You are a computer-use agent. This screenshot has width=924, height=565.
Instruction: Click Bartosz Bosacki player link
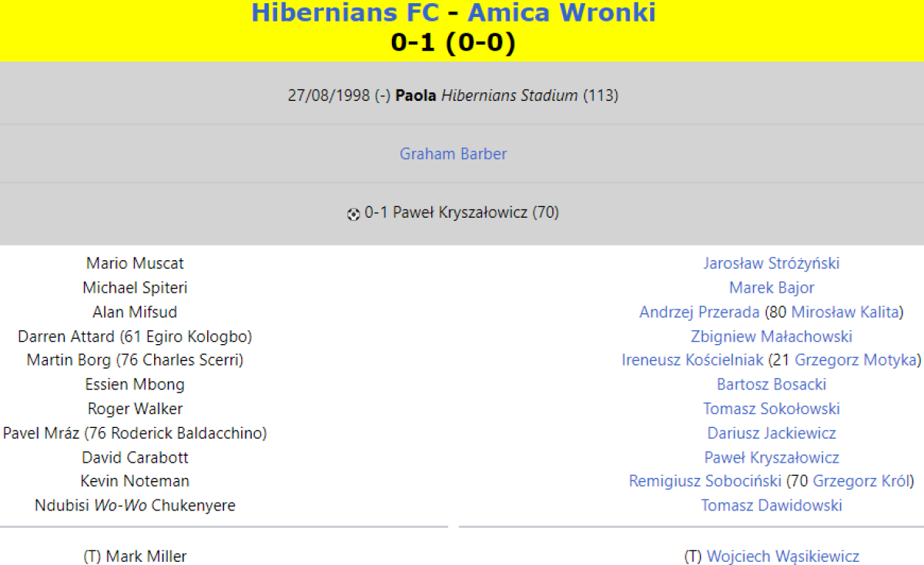click(x=771, y=384)
